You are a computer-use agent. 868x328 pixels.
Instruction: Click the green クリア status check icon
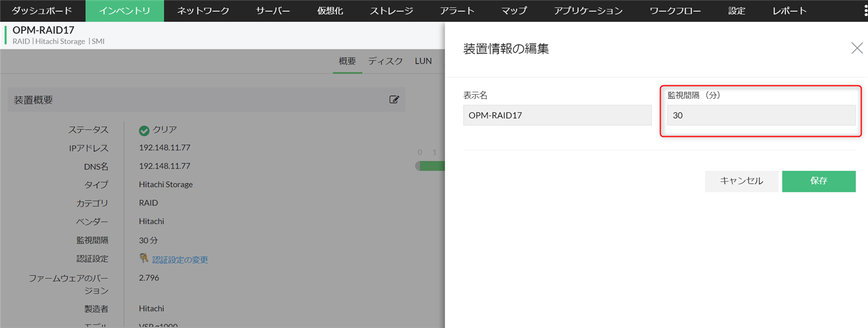144,130
